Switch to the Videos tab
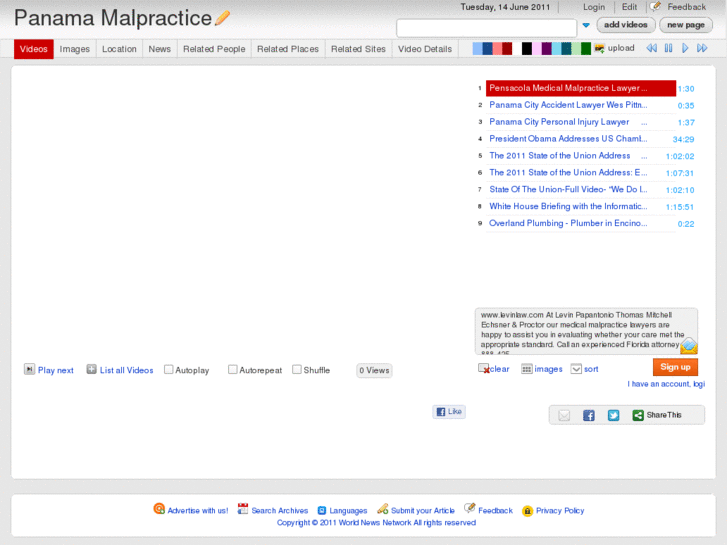727x545 pixels. pyautogui.click(x=33, y=49)
